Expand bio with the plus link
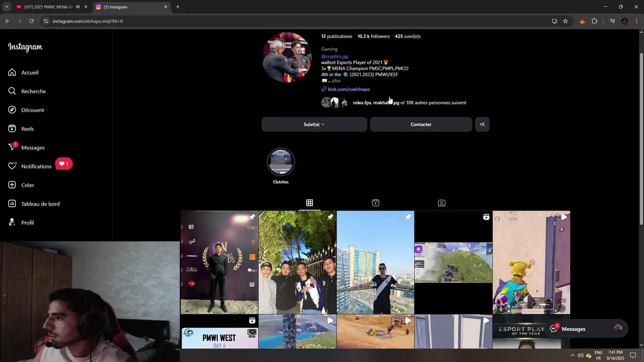This screenshot has width=644, height=362. [336, 80]
